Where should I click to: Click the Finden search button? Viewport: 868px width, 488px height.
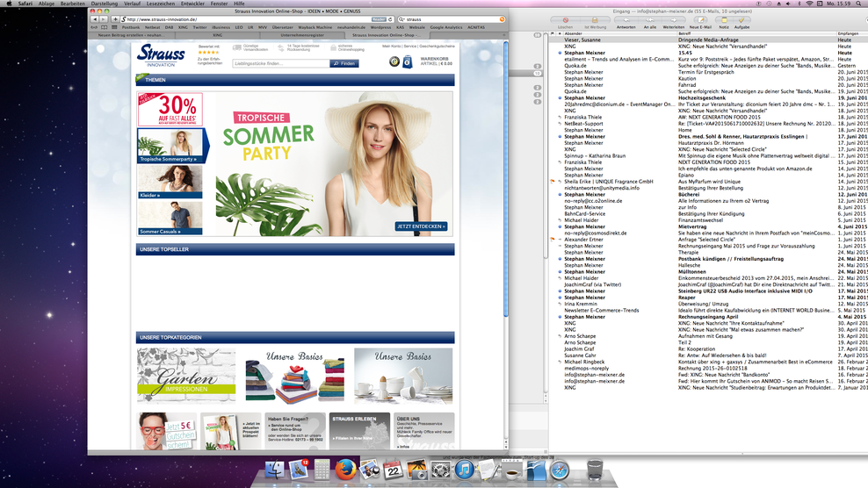(x=344, y=63)
